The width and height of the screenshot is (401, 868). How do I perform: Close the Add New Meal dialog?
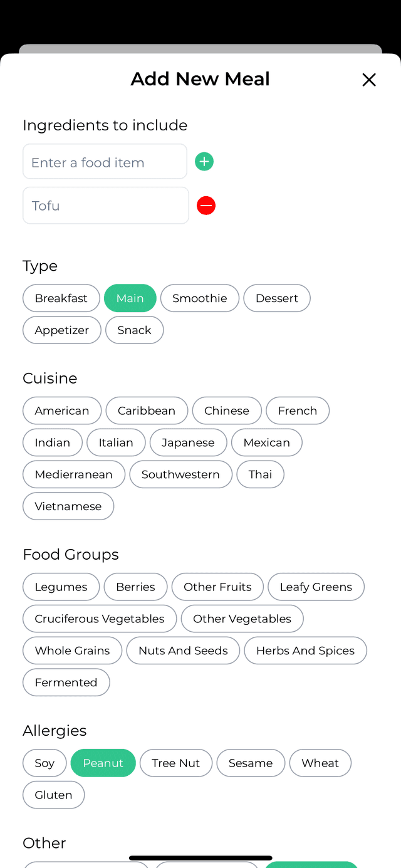pos(368,80)
